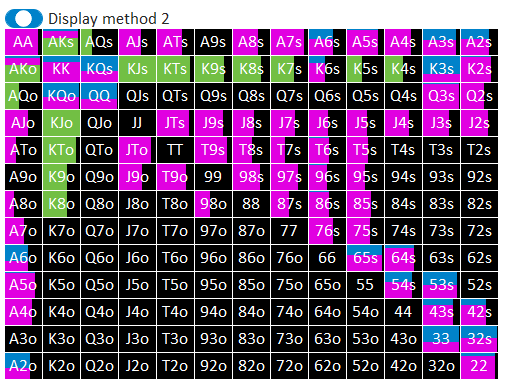Select the 44 pair cell
This screenshot has width=508, height=388.
403,312
